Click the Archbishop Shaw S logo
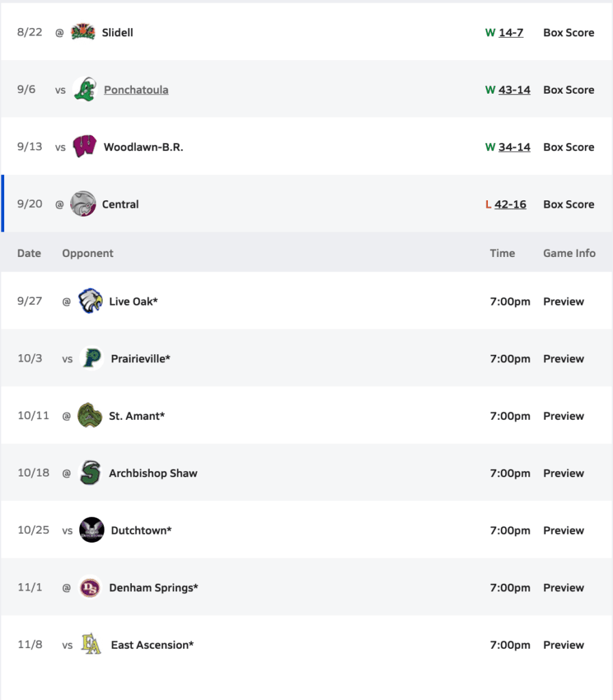Screen dimensions: 613x700 (90, 473)
